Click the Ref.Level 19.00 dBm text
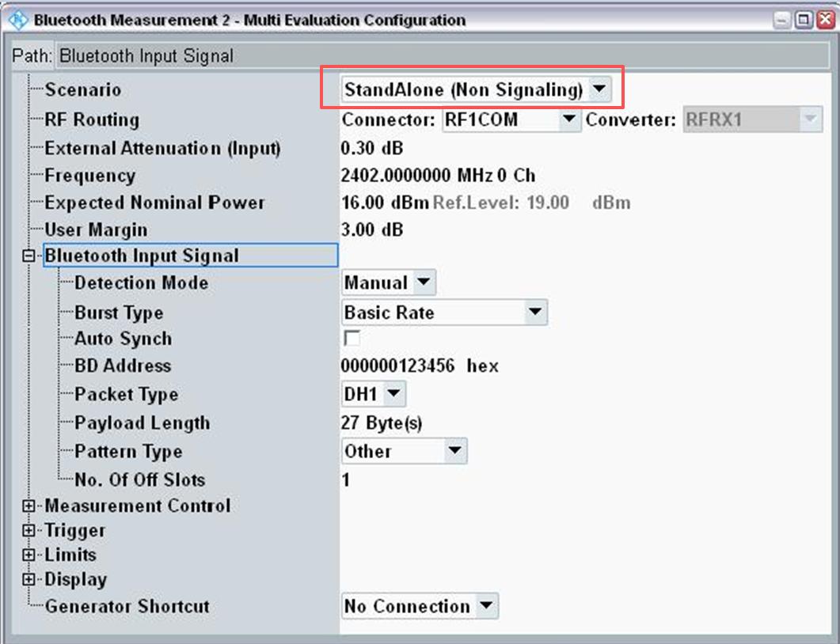 click(x=531, y=203)
